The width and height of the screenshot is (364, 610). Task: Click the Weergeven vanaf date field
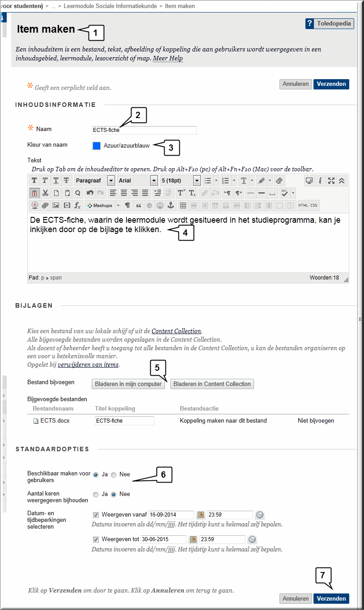171,515
